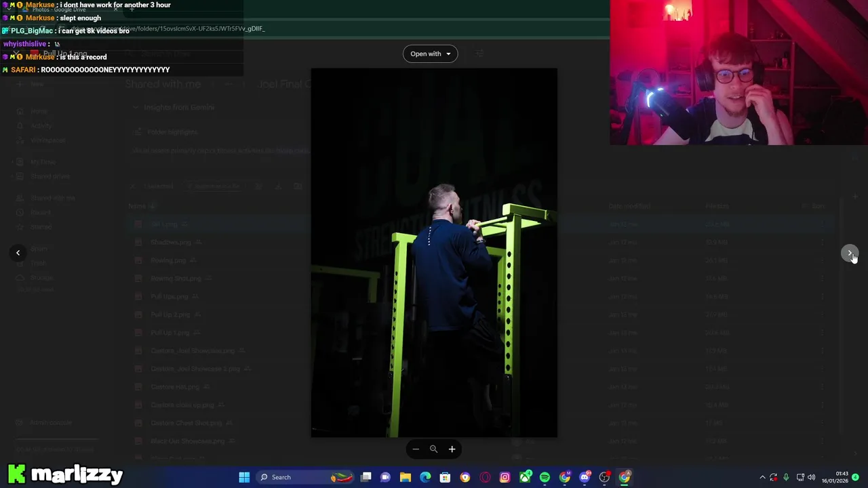Switch to Spotify in the taskbar
The height and width of the screenshot is (488, 868).
[545, 477]
